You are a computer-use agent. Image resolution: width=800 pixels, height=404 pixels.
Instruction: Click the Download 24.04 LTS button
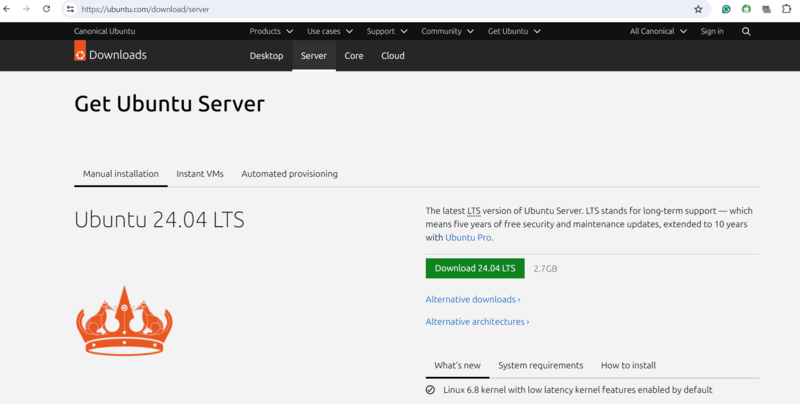click(x=475, y=268)
